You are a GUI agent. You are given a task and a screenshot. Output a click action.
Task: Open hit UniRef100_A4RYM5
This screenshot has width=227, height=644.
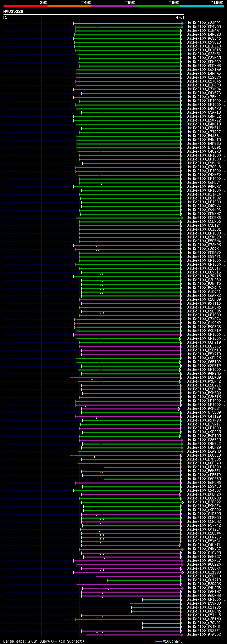pyautogui.click(x=204, y=373)
